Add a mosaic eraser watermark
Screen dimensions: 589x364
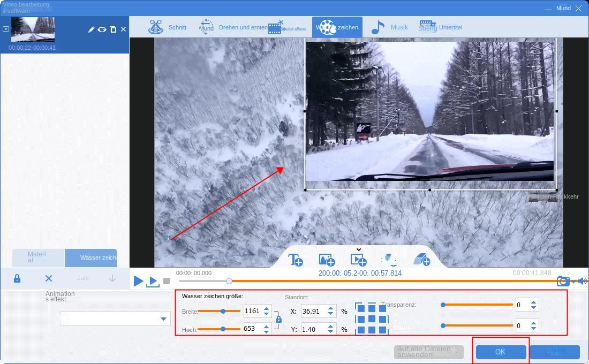(421, 260)
